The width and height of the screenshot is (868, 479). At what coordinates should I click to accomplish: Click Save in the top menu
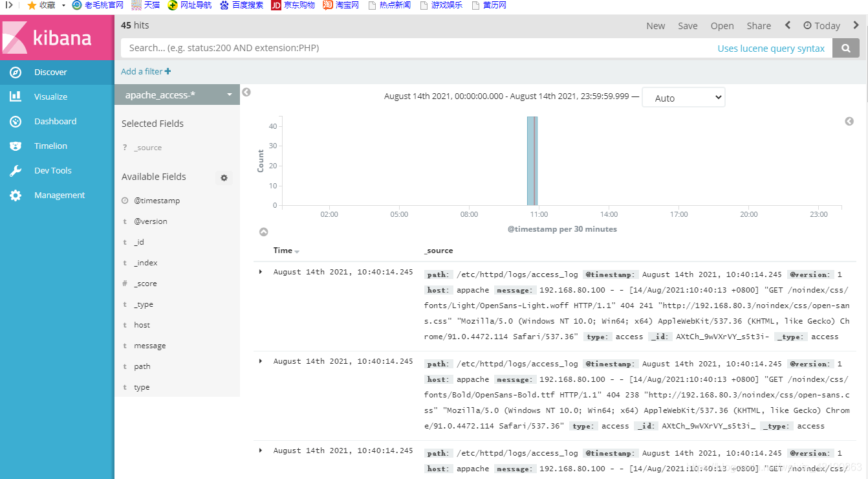pyautogui.click(x=688, y=26)
